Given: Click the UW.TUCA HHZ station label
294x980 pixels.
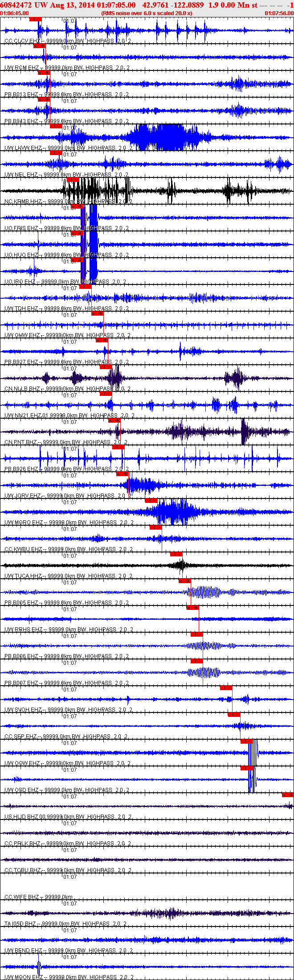Looking at the screenshot, I should click(x=23, y=576).
